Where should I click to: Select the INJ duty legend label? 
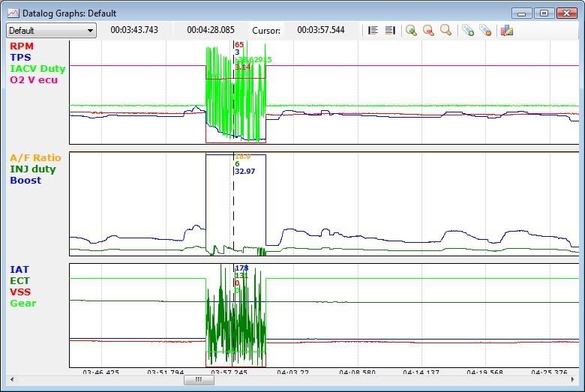click(33, 169)
